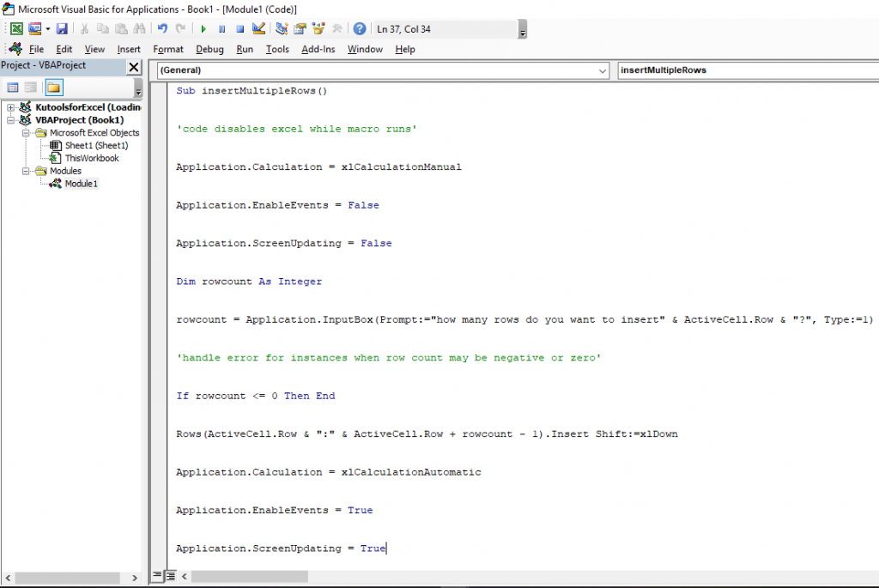Click the Break icon to pause execution
Viewport: 879px width, 588px height.
[221, 28]
